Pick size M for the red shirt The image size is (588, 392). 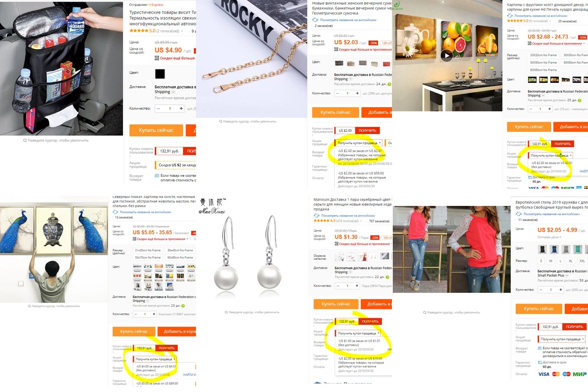[x=551, y=261]
